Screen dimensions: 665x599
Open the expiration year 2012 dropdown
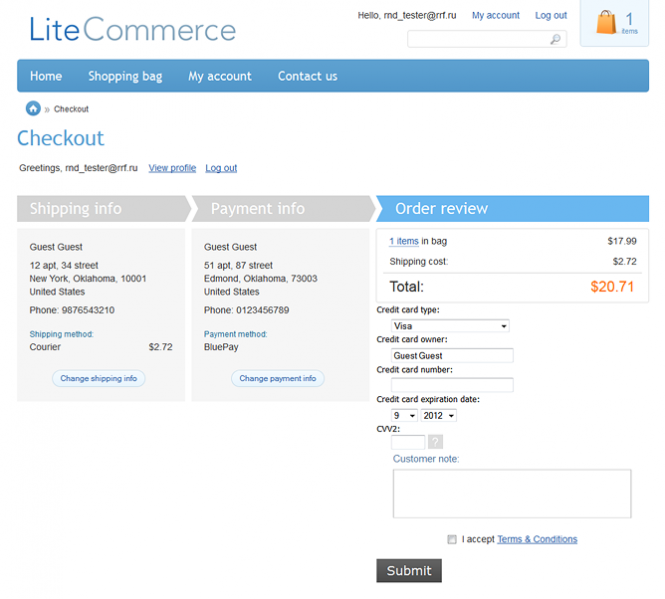pyautogui.click(x=439, y=415)
